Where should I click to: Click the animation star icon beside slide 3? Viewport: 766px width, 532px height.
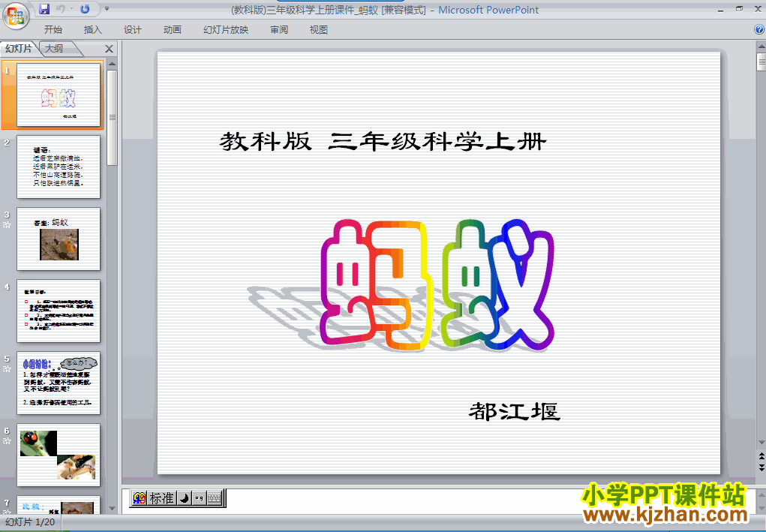coord(7,225)
